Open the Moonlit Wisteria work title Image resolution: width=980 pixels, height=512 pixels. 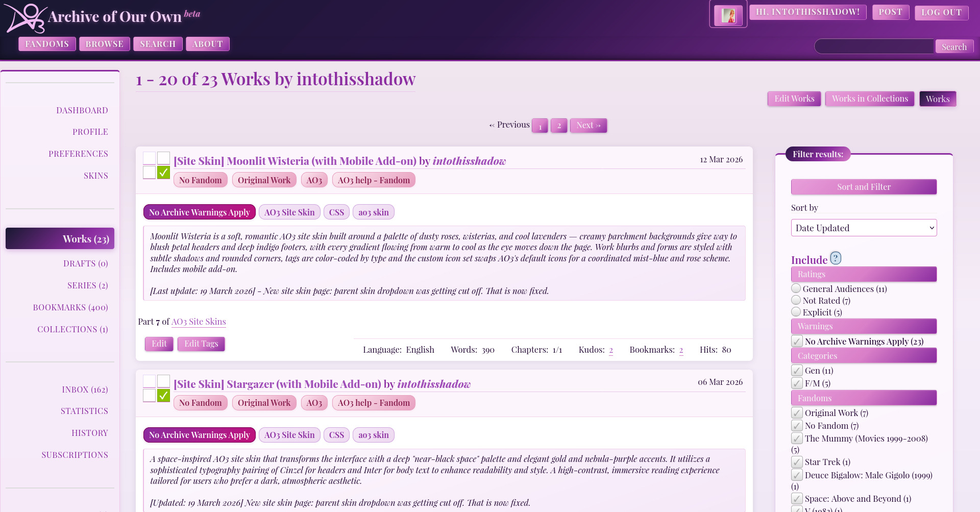(x=295, y=161)
